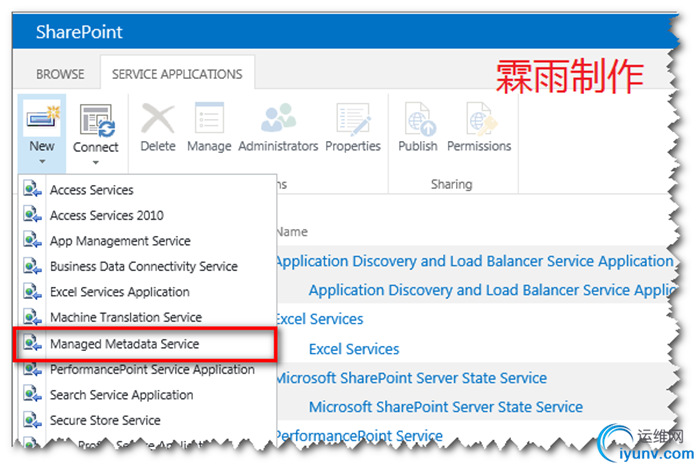Click the Publish ribbon icon
The image size is (700, 470).
420,119
